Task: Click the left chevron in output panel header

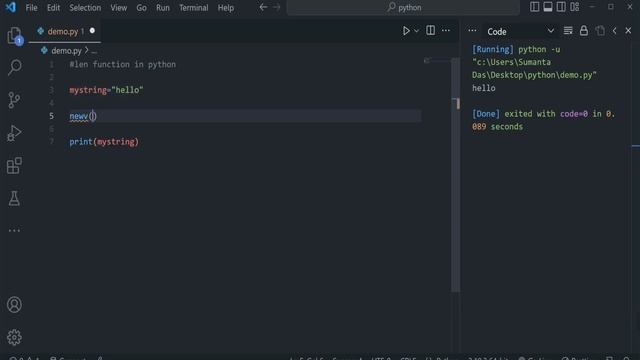Action: (614, 31)
